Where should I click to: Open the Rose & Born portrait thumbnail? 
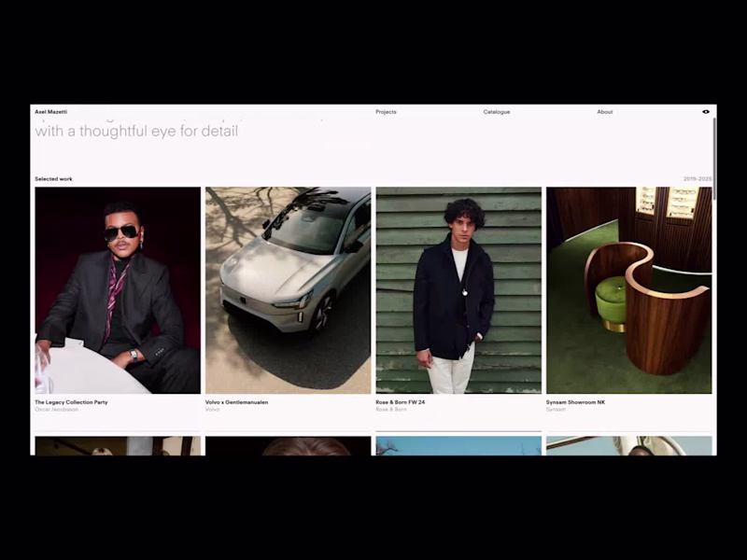pyautogui.click(x=458, y=290)
